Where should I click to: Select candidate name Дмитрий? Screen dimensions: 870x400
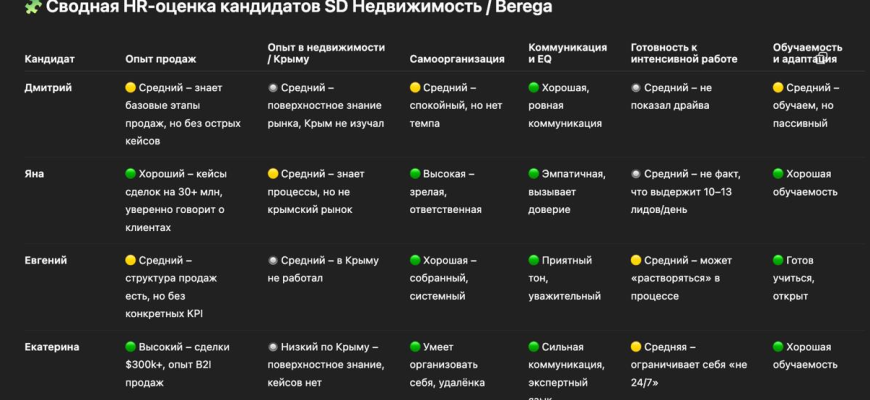[48, 88]
